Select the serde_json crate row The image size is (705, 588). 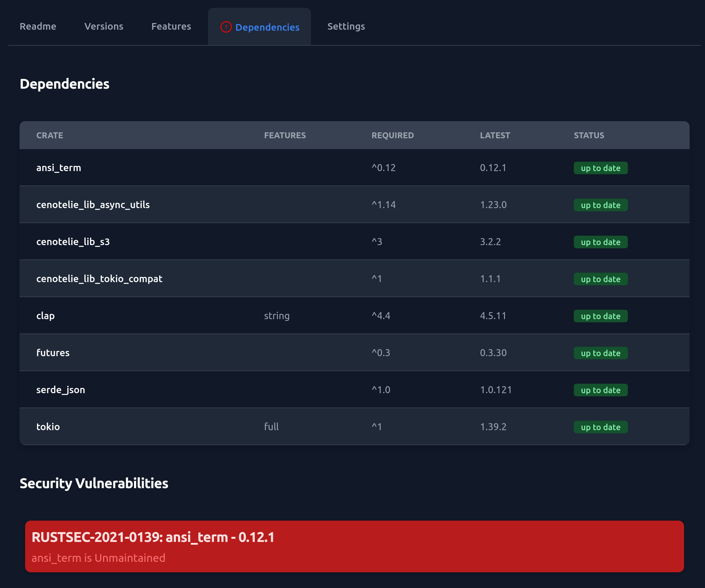coord(61,390)
